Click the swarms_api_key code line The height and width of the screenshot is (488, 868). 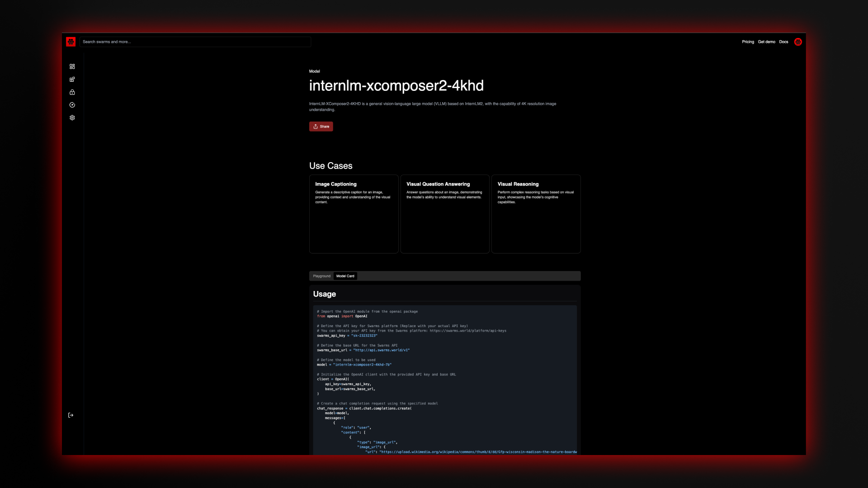pyautogui.click(x=347, y=336)
